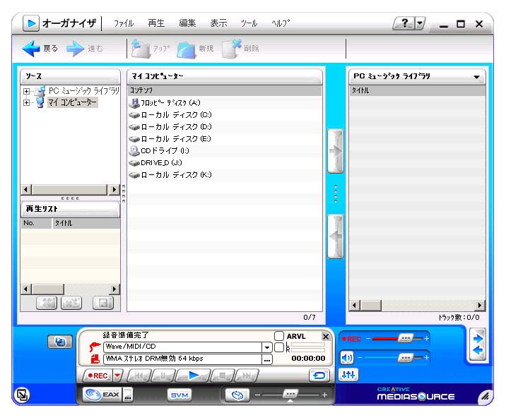This screenshot has height=420, width=506.
Task: Open the Wave/MIDI/CD source dropdown
Action: coord(266,347)
